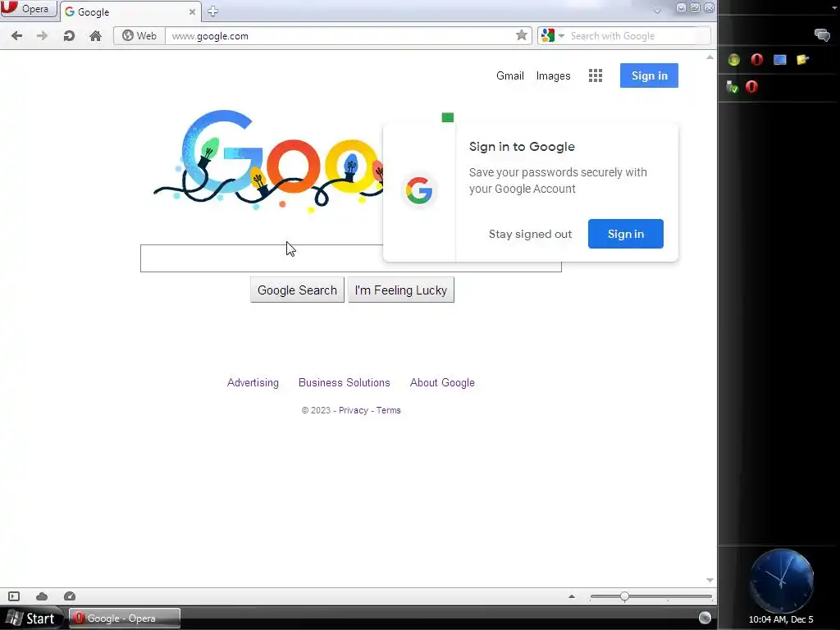Image resolution: width=840 pixels, height=630 pixels.
Task: Click the blue monitor sidebar icon
Action: (x=779, y=59)
